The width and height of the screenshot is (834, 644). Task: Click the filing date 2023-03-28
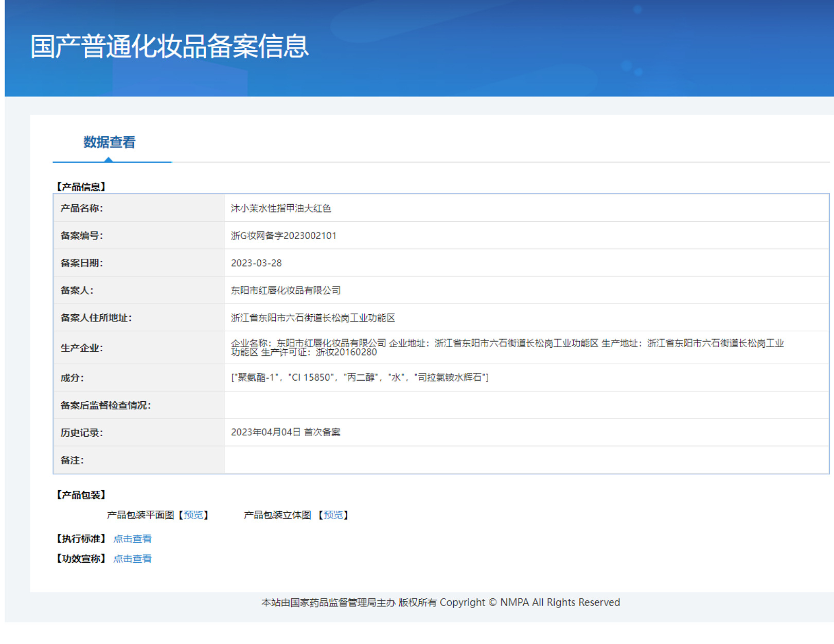pyautogui.click(x=256, y=263)
